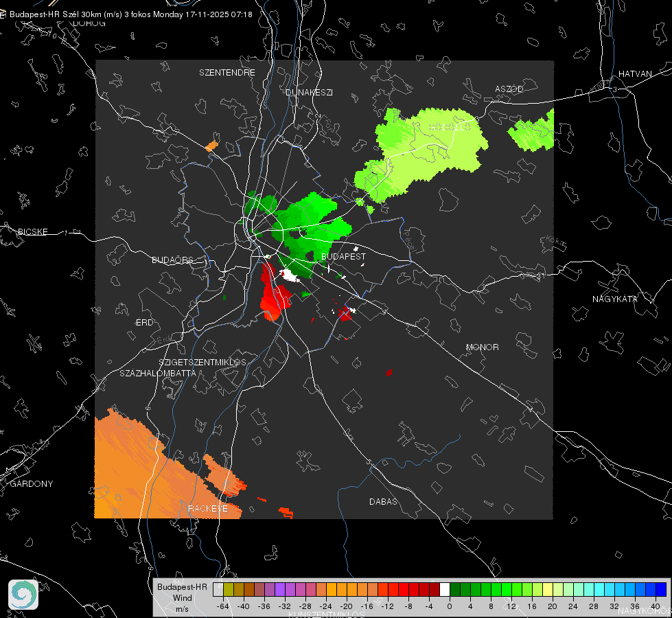Click the 'Budapest-HR Wind m/s' legend caption
The width and height of the screenshot is (672, 618).
[182, 598]
